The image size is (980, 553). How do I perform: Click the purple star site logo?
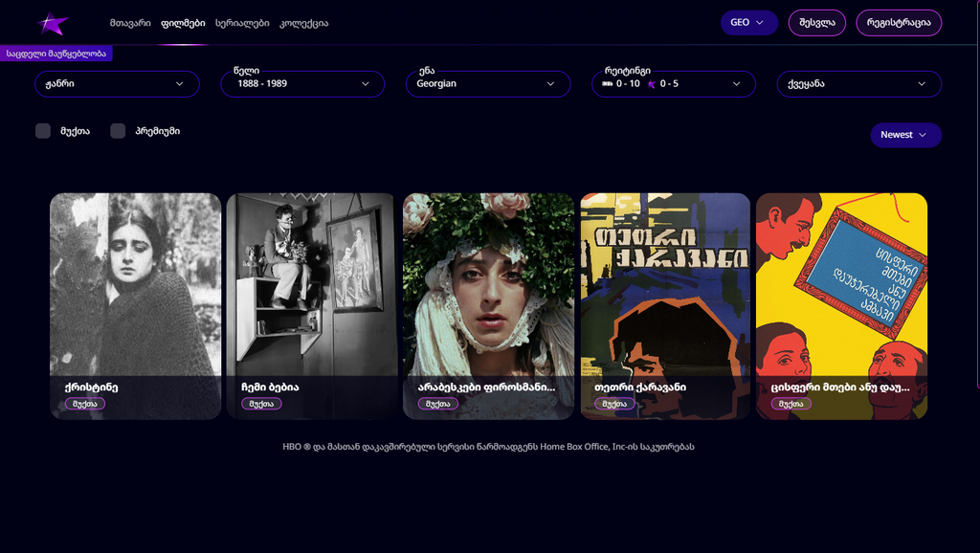coord(53,24)
